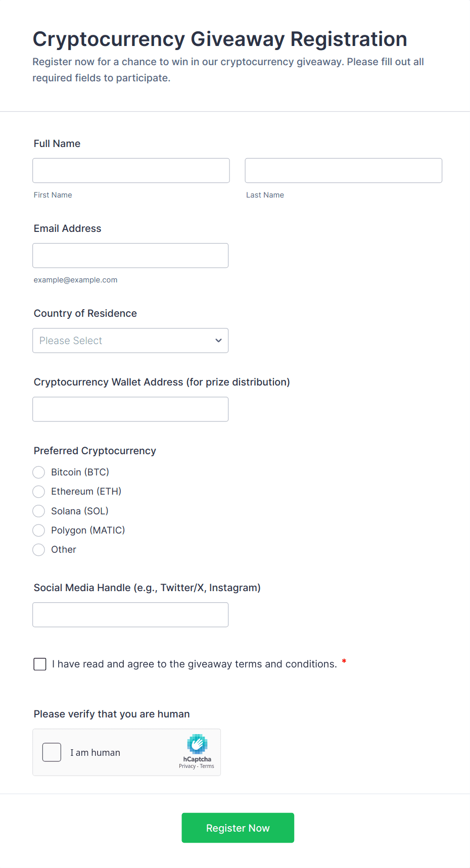This screenshot has width=470, height=868.
Task: Click the hCaptcha logo icon
Action: pos(197,744)
